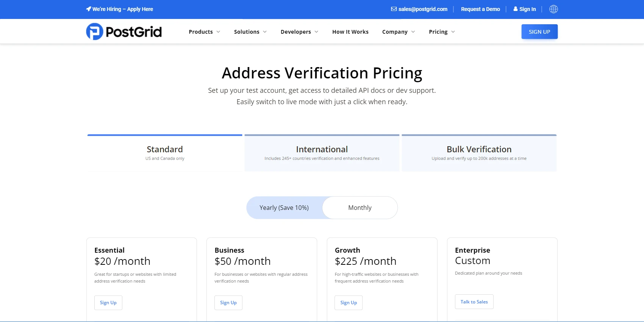
Task: Open the Pricing navigation item
Action: click(438, 32)
